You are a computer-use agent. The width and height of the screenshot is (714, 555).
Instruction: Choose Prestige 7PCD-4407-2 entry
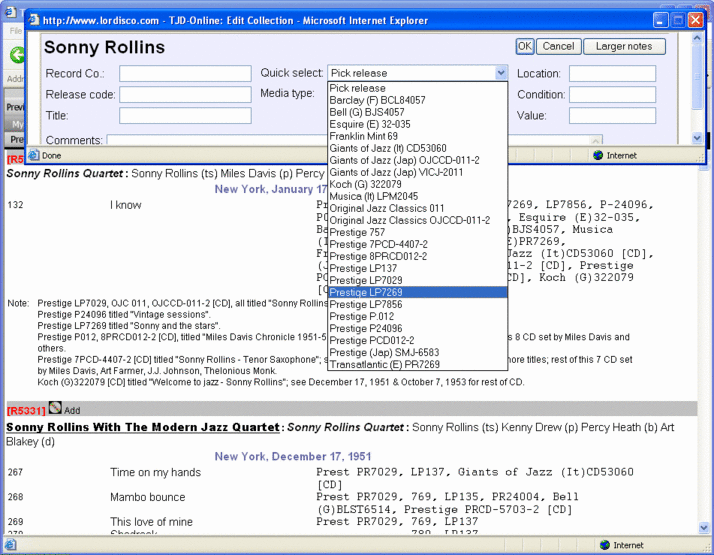coord(418,244)
